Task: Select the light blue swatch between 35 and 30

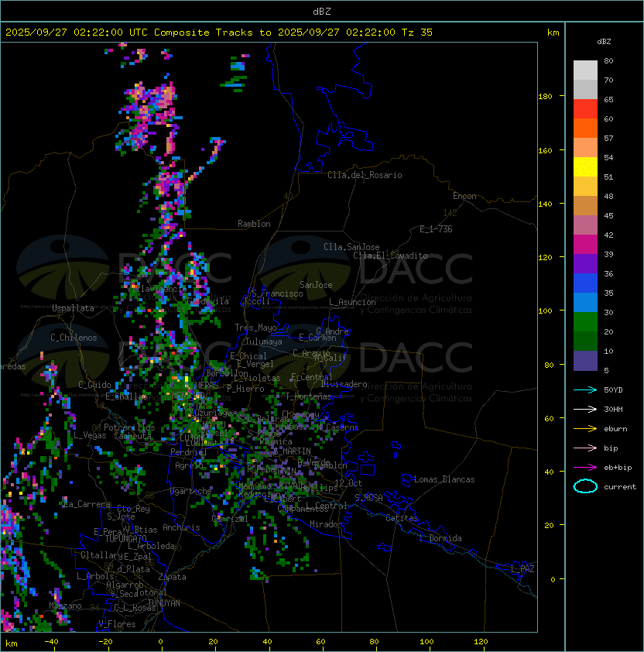Action: click(x=585, y=302)
